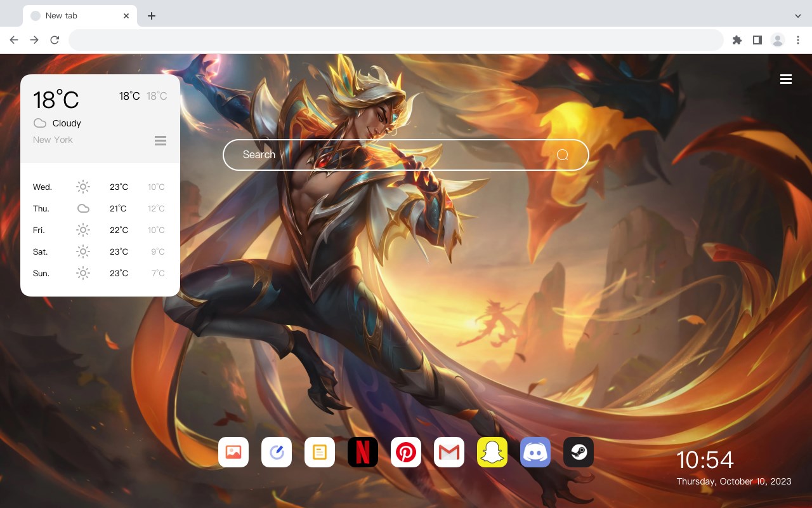
Task: Select the Sun. forecast day label
Action: [x=41, y=274]
